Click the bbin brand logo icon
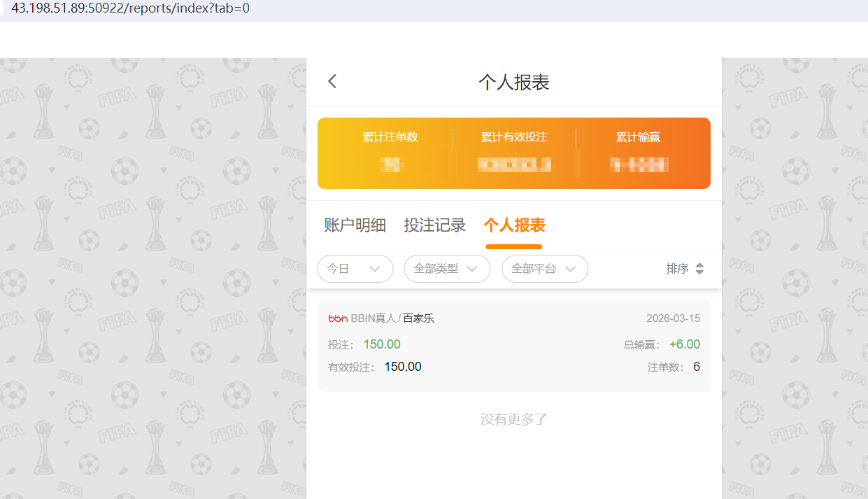The height and width of the screenshot is (499, 868). pyautogui.click(x=339, y=317)
